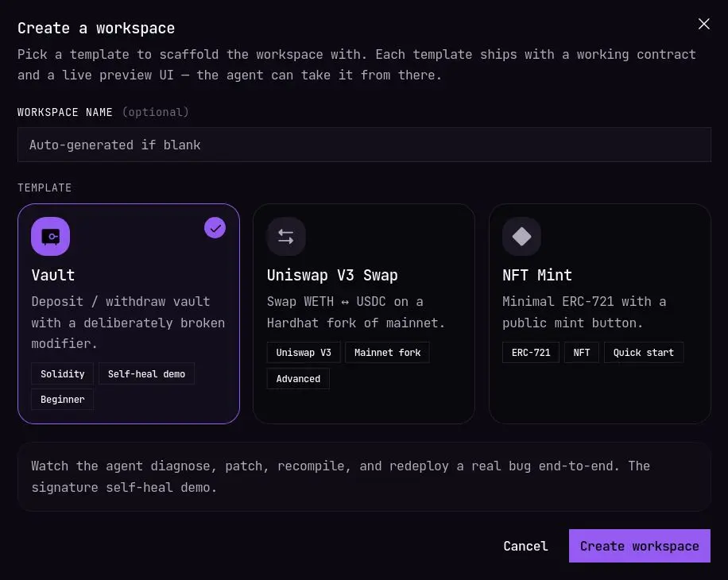This screenshot has height=580, width=728.
Task: Choose the NFT Mint template card
Action: (x=600, y=314)
